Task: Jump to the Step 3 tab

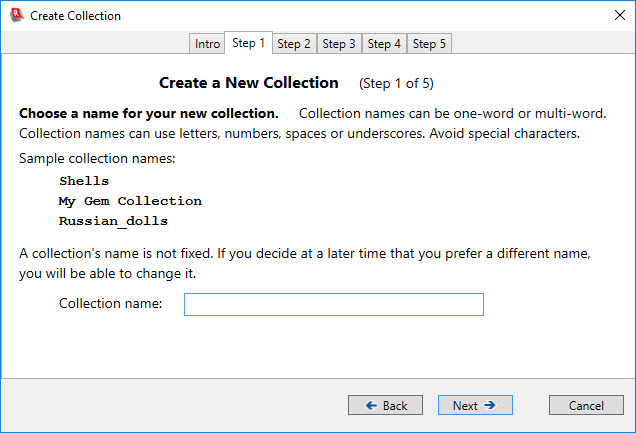Action: pos(339,44)
